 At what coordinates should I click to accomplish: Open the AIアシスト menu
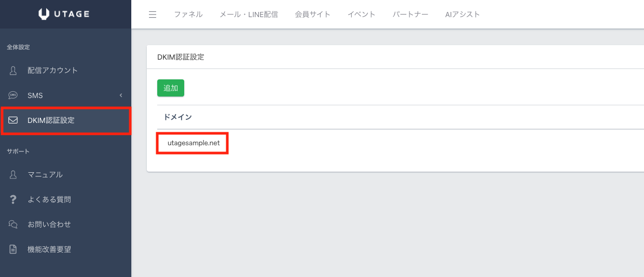click(462, 15)
